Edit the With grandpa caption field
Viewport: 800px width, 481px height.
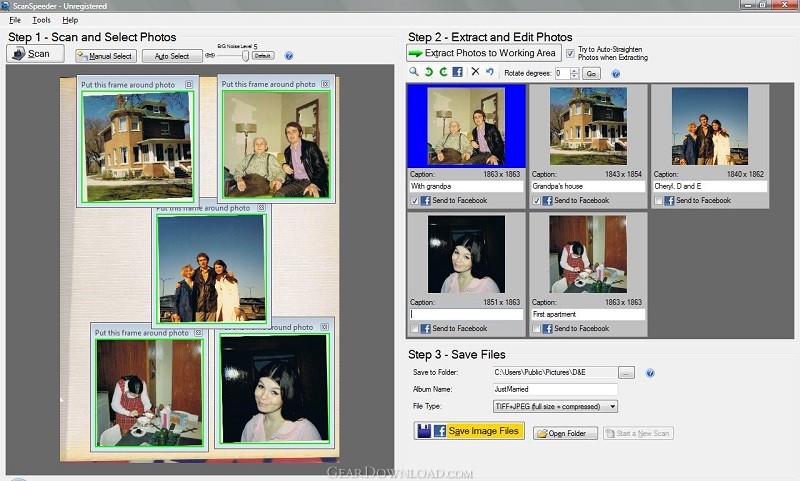466,186
